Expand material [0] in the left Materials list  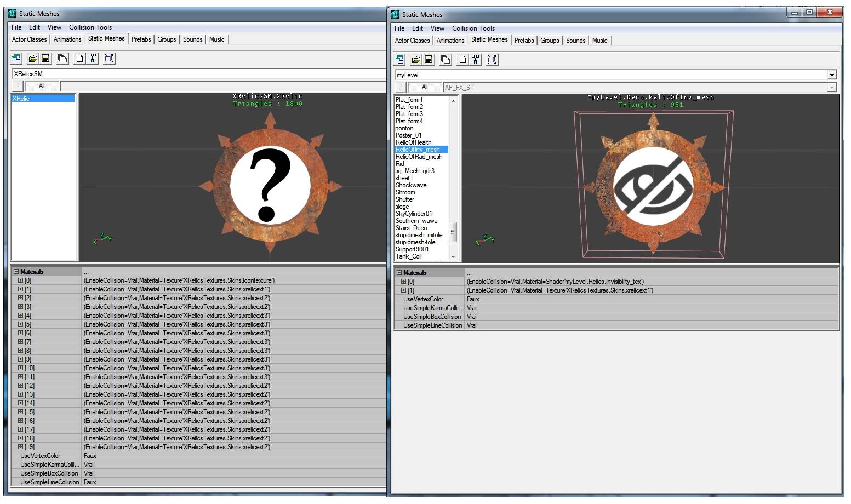click(20, 280)
